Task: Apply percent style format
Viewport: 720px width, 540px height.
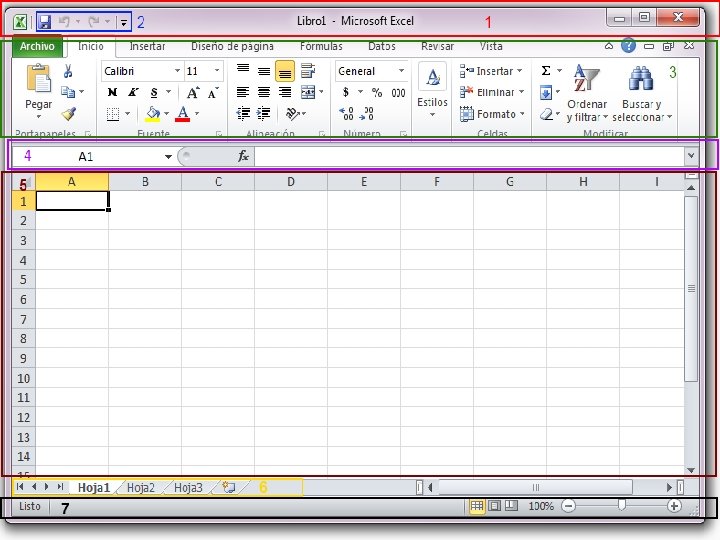Action: click(x=377, y=93)
